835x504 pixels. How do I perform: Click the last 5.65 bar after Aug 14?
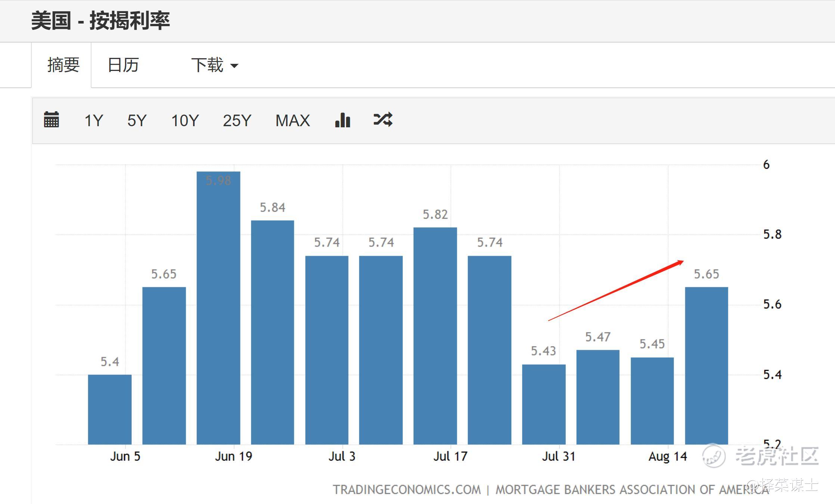click(x=706, y=366)
